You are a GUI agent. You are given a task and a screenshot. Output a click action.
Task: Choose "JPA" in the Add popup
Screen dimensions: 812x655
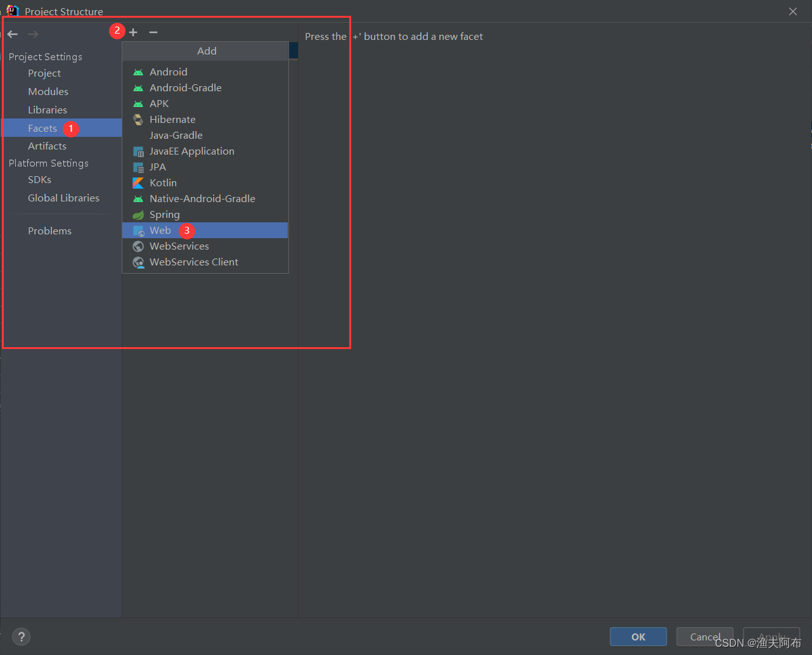tap(156, 167)
